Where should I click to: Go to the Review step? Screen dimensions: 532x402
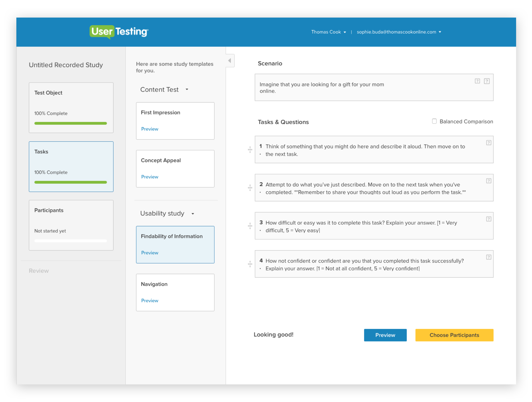[39, 271]
